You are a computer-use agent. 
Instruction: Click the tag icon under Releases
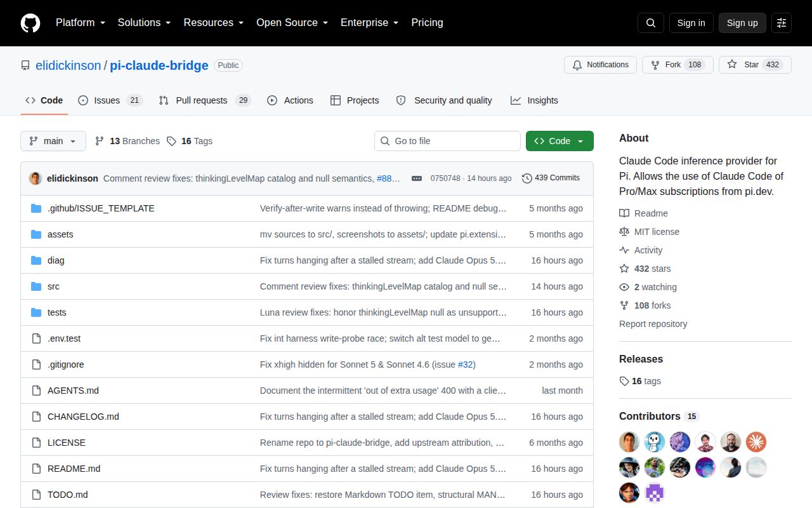[x=624, y=381]
